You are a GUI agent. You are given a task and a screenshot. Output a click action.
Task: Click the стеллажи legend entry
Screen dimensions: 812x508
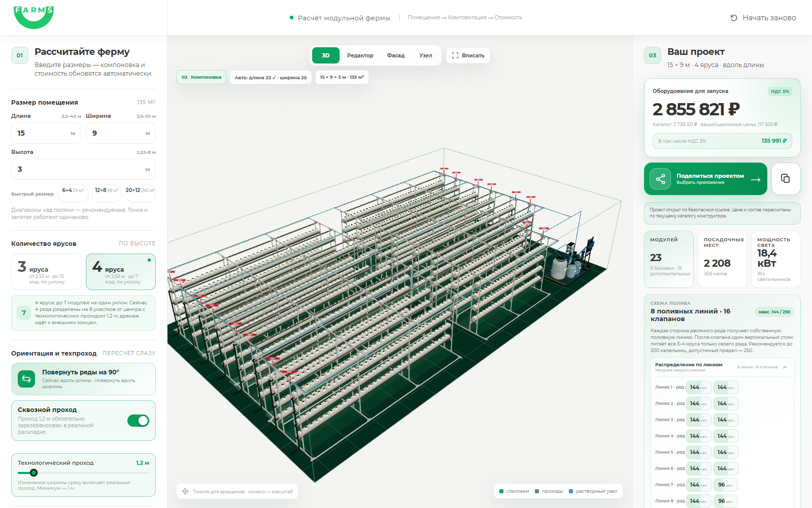[x=514, y=491]
